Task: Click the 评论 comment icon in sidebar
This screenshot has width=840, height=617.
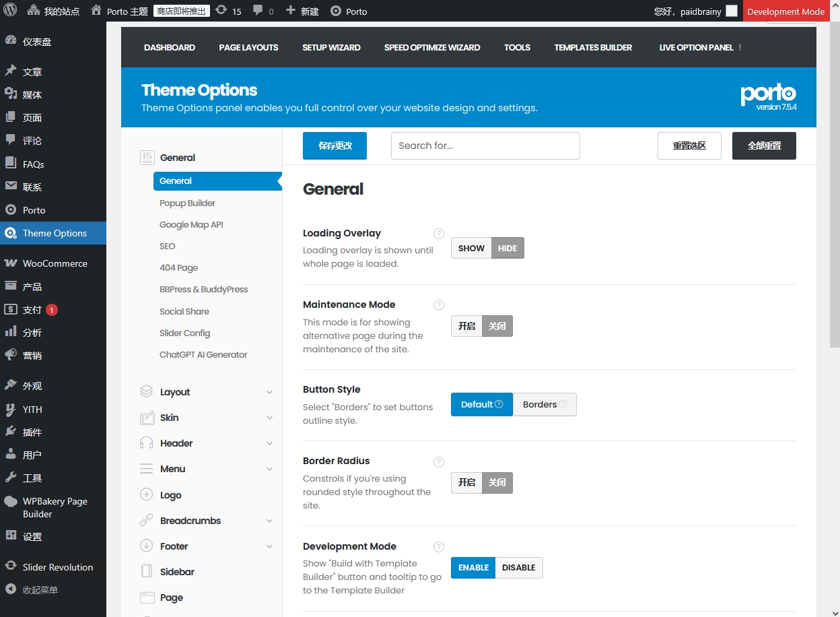Action: (10, 140)
